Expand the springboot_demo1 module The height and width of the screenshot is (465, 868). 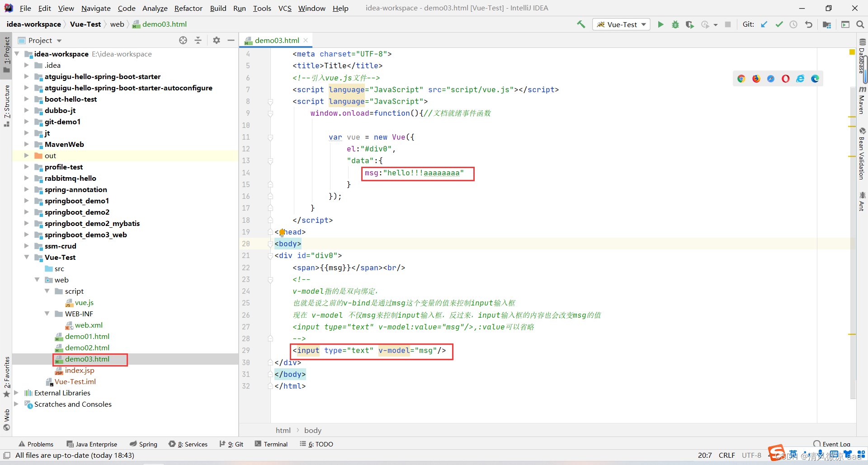[26, 201]
